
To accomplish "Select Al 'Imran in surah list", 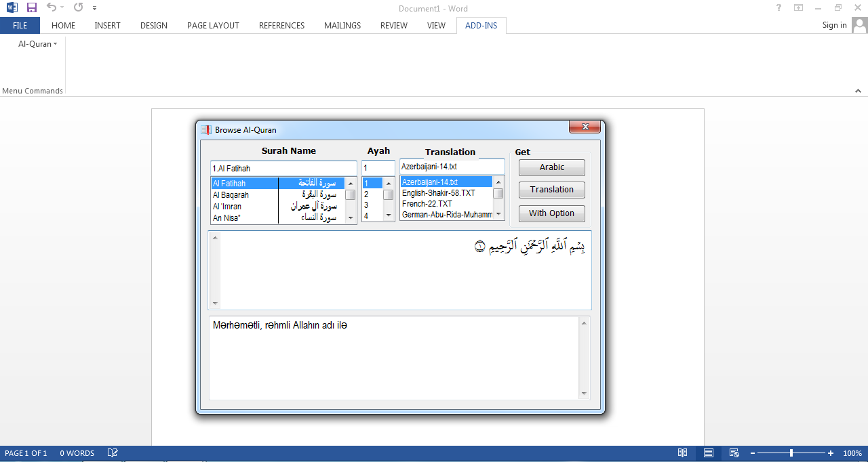I will [x=277, y=206].
